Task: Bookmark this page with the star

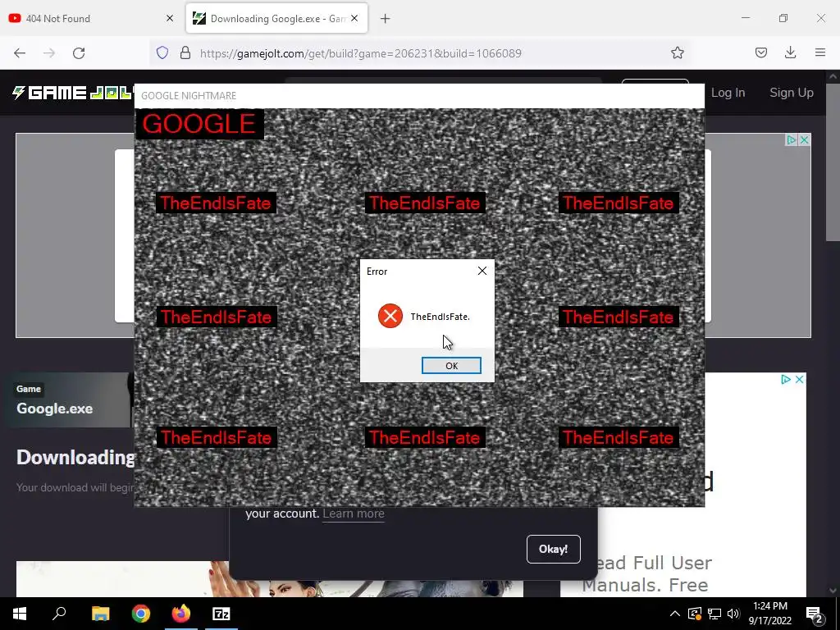Action: [677, 52]
